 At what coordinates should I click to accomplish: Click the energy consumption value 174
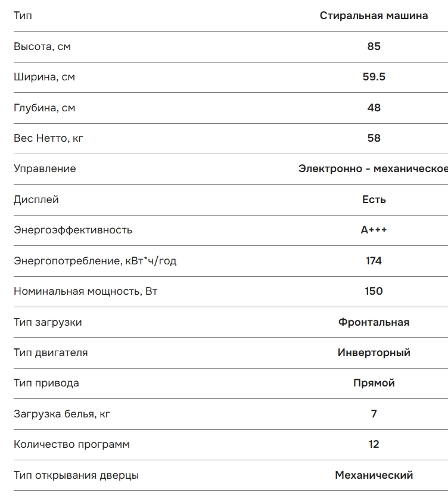click(374, 261)
